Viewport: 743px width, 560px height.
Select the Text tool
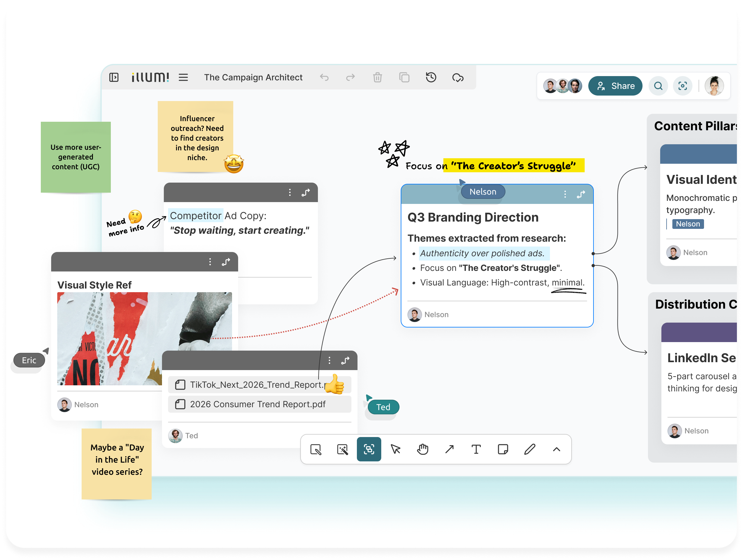point(476,449)
